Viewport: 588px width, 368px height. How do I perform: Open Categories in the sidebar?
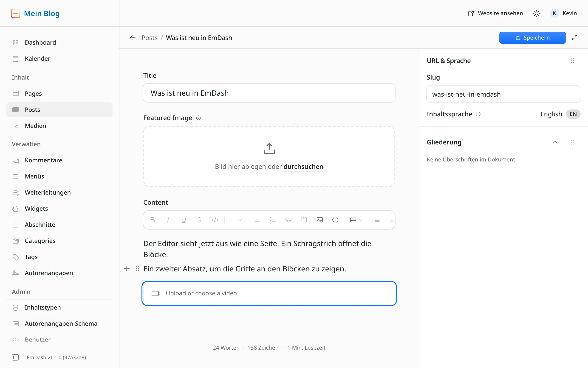point(59,241)
